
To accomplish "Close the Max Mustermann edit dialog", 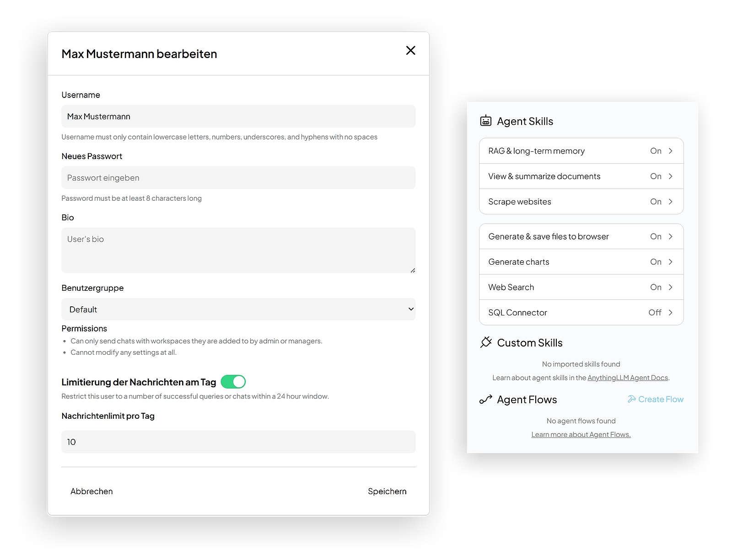I will pyautogui.click(x=410, y=50).
